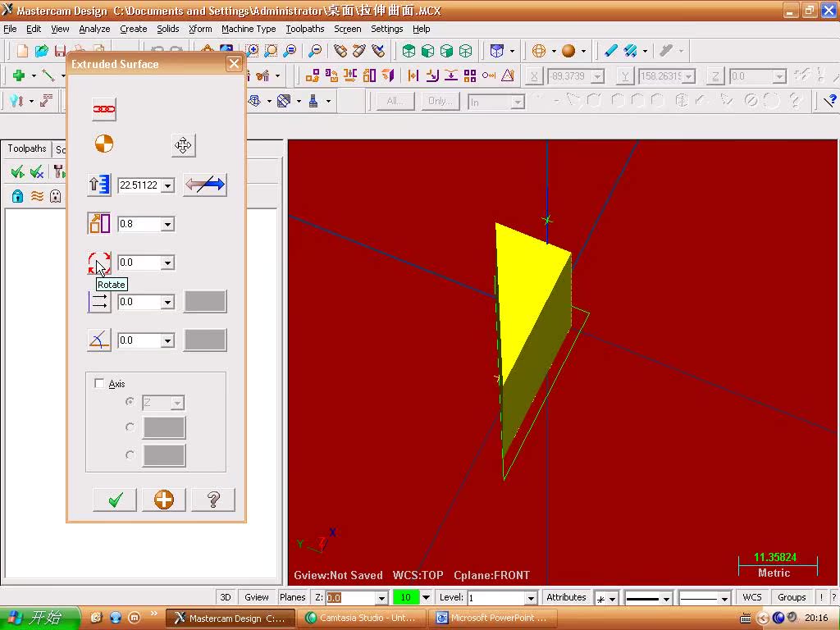Screen dimensions: 840x630
Task: Click the Groups button in status bar
Action: pyautogui.click(x=792, y=597)
